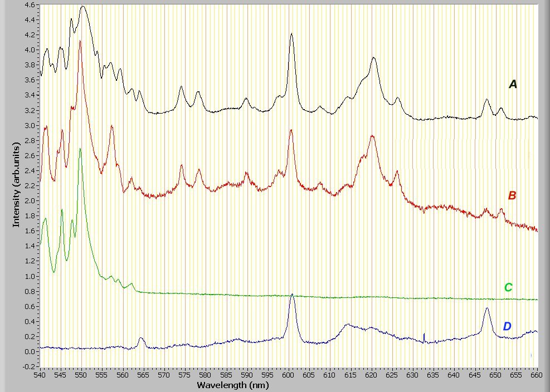Click the blue curve peak near 601 nm
The image size is (550, 392).
pos(291,295)
